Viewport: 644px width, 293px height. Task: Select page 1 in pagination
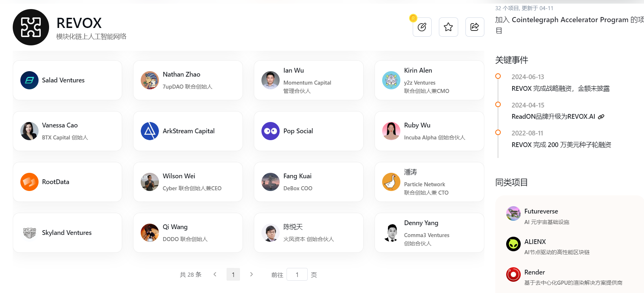(233, 274)
